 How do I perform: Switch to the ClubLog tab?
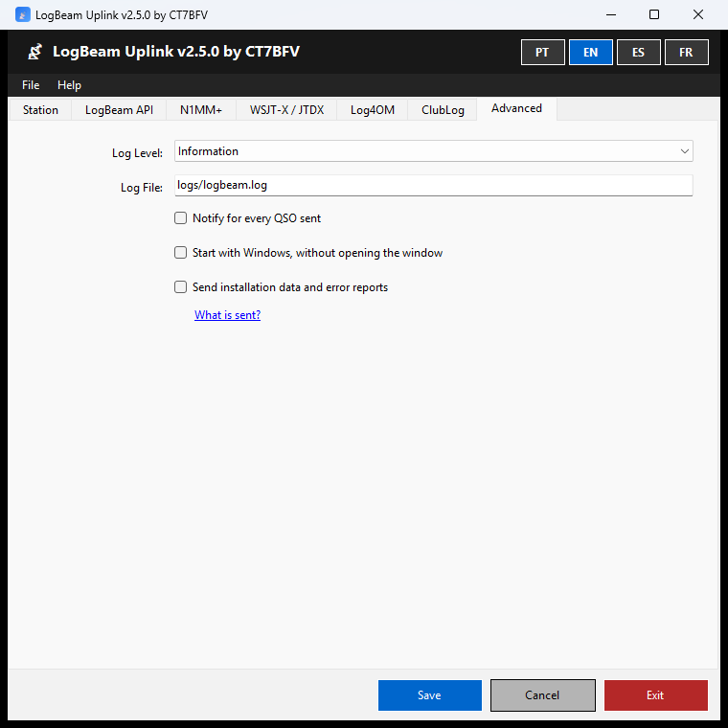(x=443, y=110)
